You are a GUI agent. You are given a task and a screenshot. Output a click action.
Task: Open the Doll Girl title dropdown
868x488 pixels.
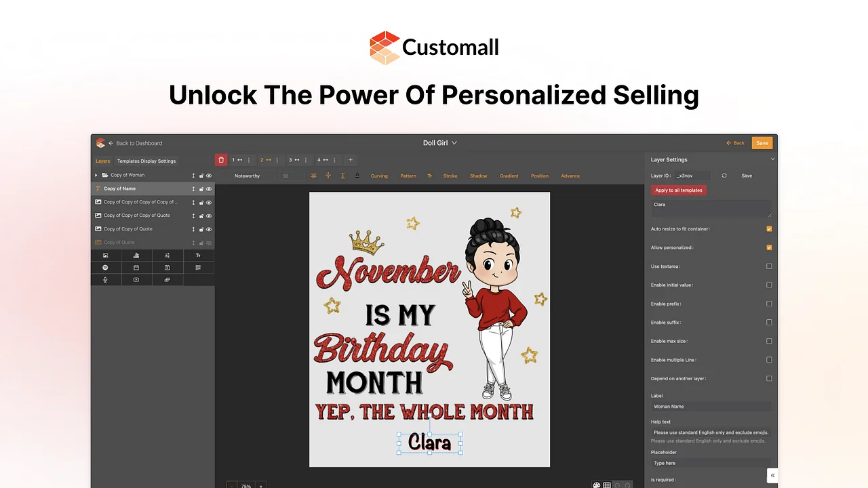(x=440, y=143)
